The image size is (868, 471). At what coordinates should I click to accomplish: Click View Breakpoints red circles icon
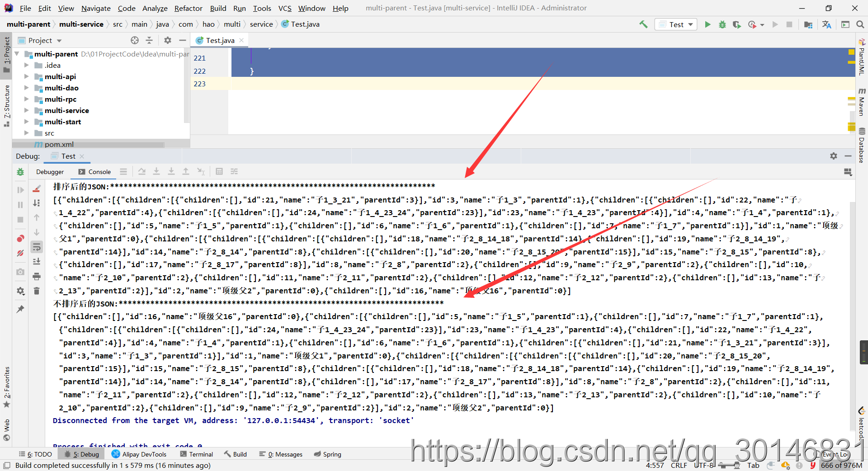tap(20, 239)
